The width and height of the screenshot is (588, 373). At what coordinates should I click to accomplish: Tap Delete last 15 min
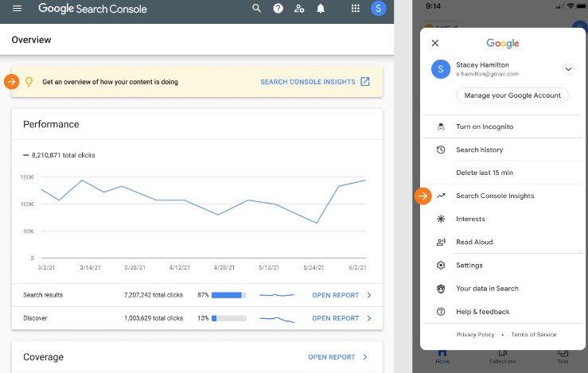click(x=484, y=173)
